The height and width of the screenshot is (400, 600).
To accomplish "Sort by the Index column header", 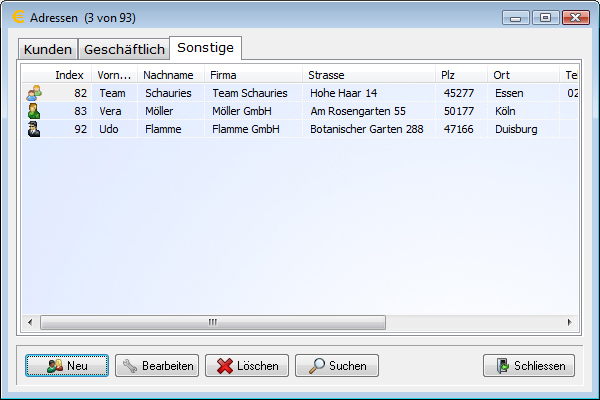I will coord(70,75).
